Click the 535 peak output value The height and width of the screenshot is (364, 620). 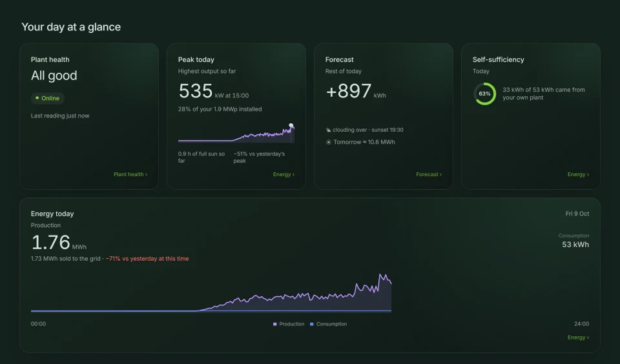click(x=196, y=91)
